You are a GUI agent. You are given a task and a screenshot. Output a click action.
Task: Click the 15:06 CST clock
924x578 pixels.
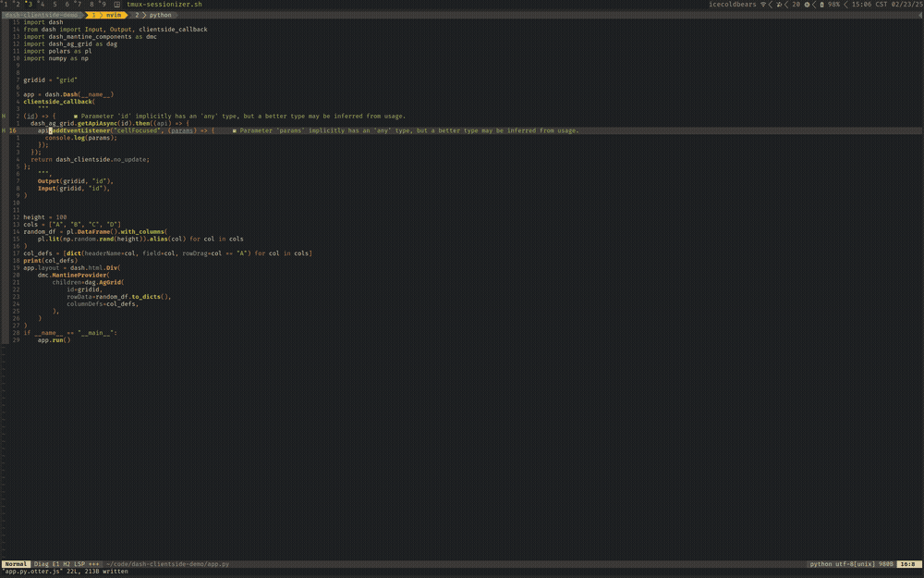[869, 4]
